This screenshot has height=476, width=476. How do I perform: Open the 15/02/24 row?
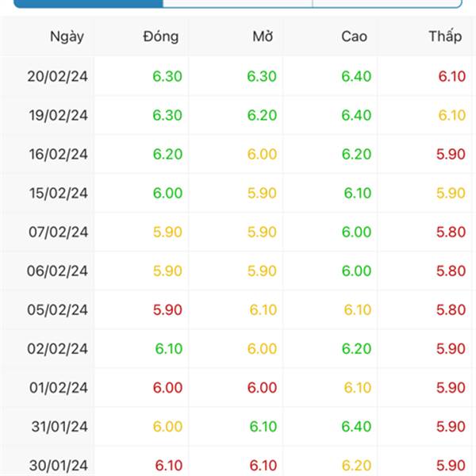(238, 193)
